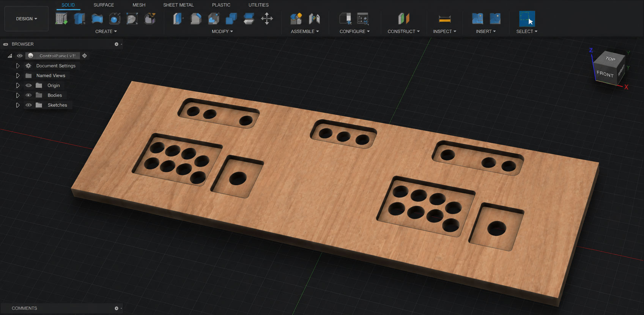Click the New Component icon
Screen dimensions: 644x315
(296, 19)
